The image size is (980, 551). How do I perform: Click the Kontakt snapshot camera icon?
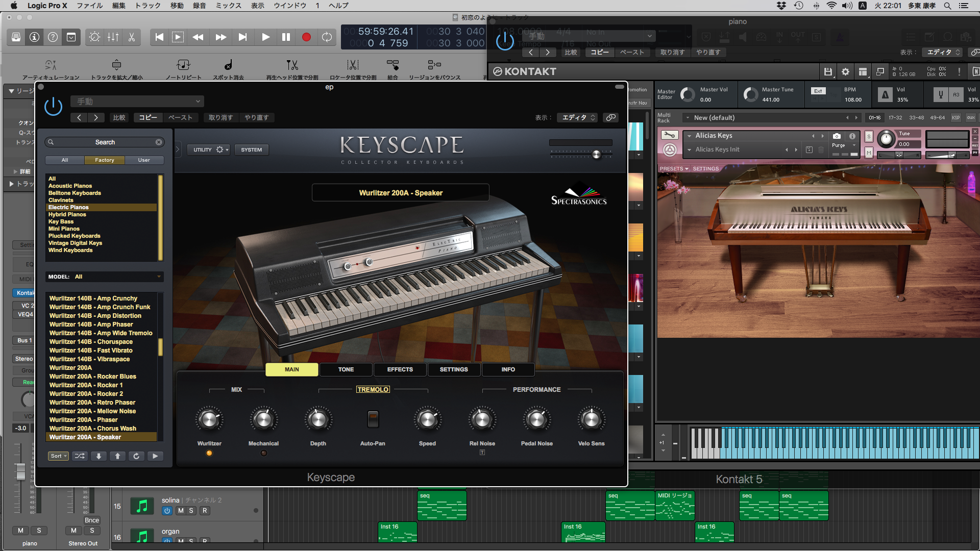837,136
